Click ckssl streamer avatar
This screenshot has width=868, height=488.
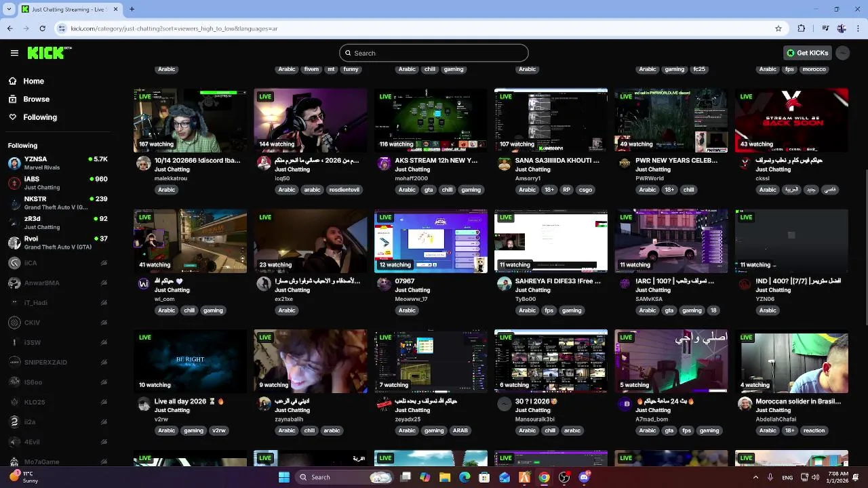click(745, 163)
